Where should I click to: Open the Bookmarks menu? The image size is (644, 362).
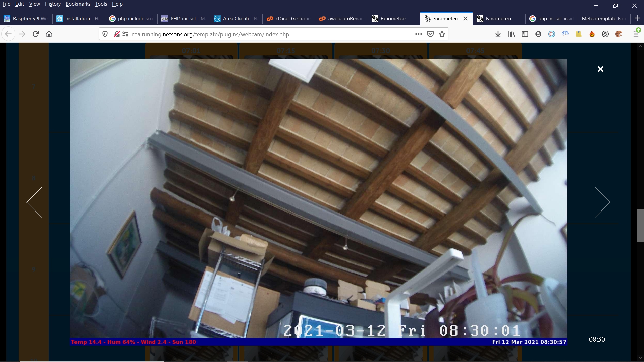pos(78,4)
